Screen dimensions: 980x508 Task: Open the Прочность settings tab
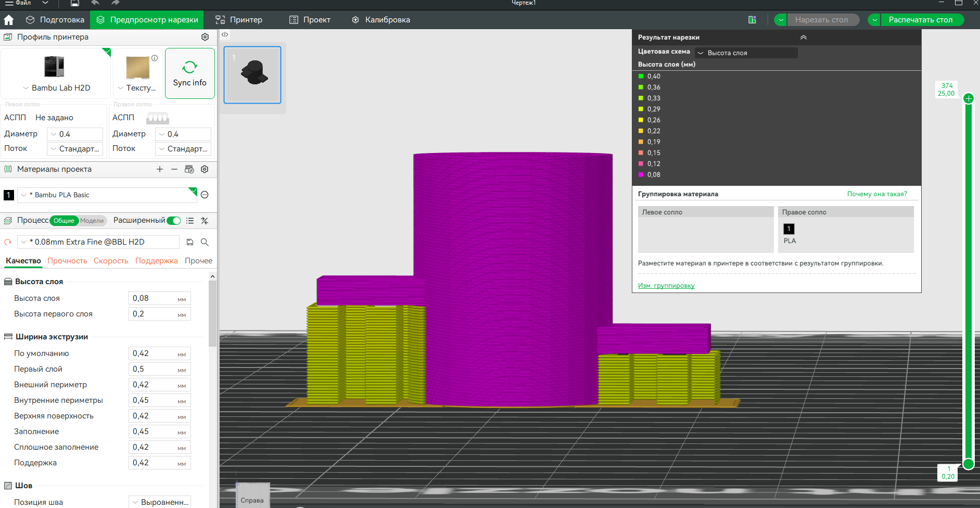pyautogui.click(x=67, y=261)
